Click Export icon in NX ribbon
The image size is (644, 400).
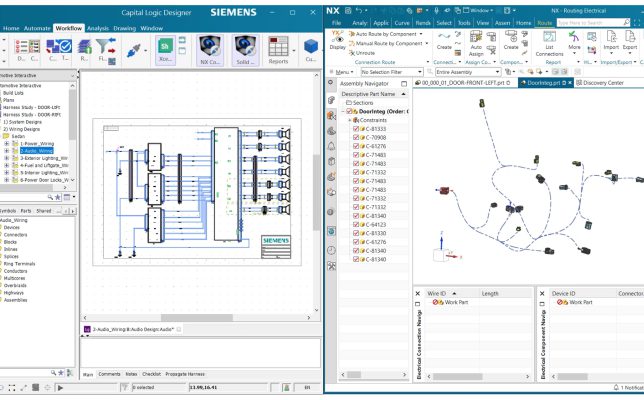(630, 40)
